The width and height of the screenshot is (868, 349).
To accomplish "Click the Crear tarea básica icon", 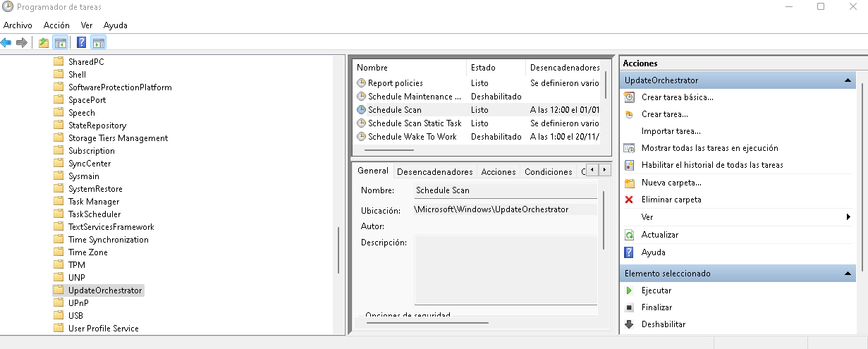I will [629, 97].
